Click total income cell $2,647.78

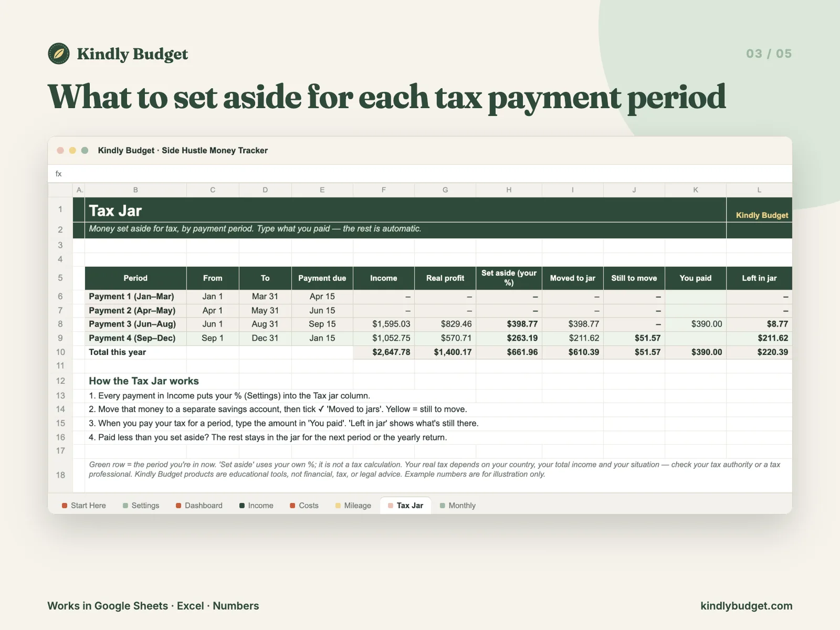(x=384, y=352)
